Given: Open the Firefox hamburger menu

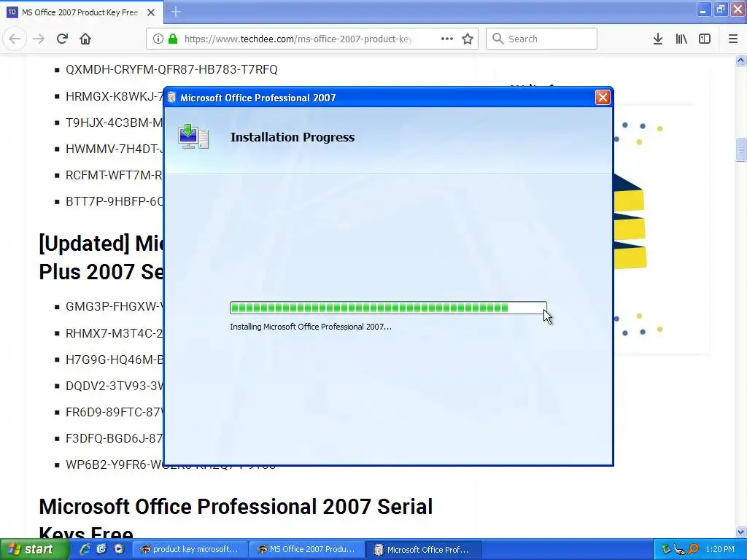Looking at the screenshot, I should [x=733, y=39].
